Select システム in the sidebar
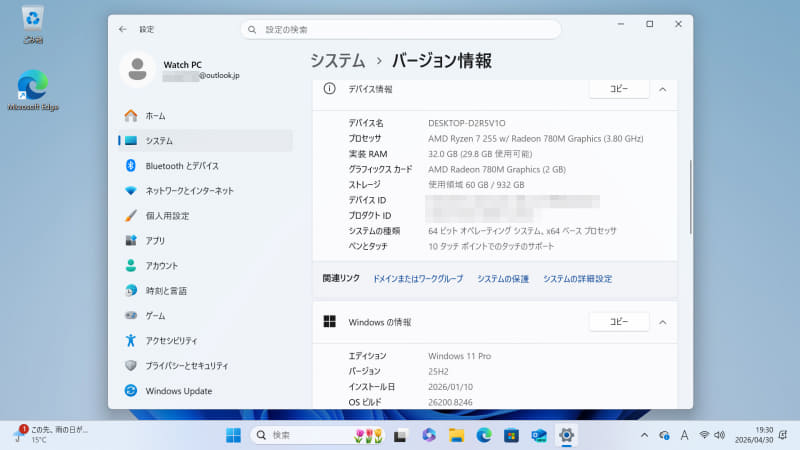Image resolution: width=800 pixels, height=450 pixels. (x=205, y=141)
